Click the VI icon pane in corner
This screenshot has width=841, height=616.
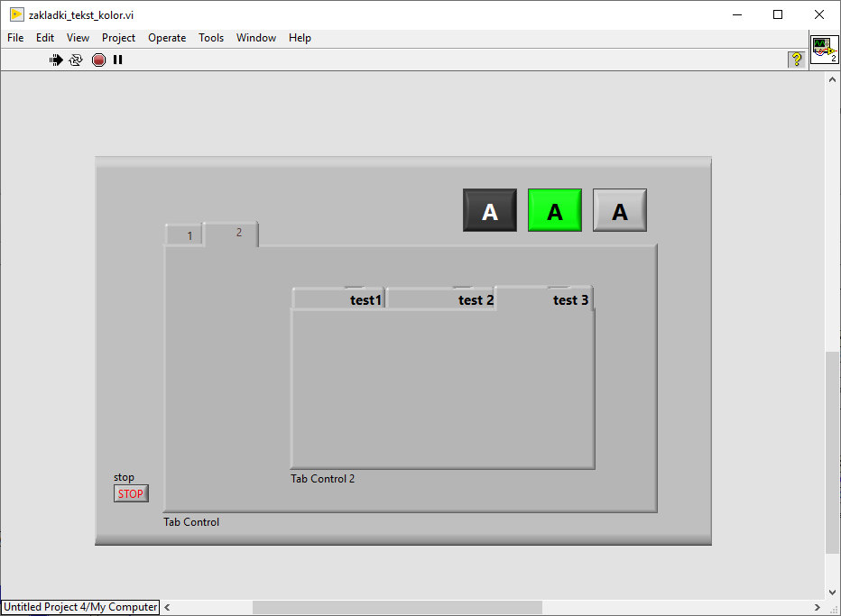click(x=825, y=50)
